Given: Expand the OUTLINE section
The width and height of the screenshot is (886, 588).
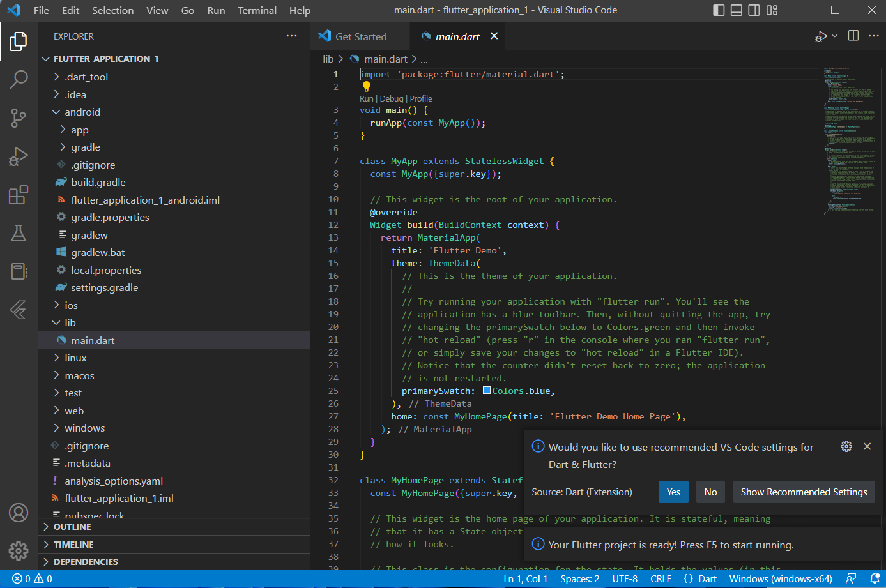Looking at the screenshot, I should (x=174, y=527).
